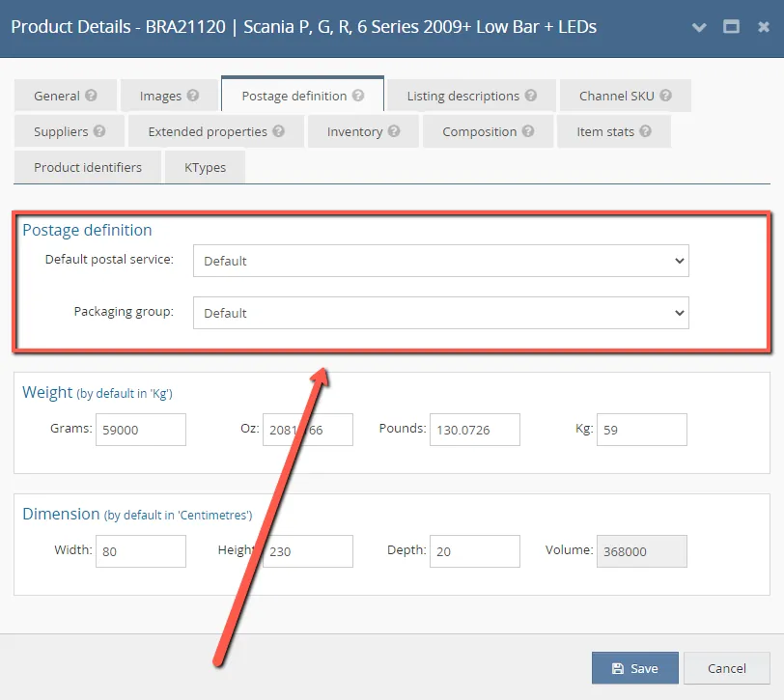Open help icon beside Suppliers tab
The width and height of the screenshot is (784, 700).
[99, 131]
